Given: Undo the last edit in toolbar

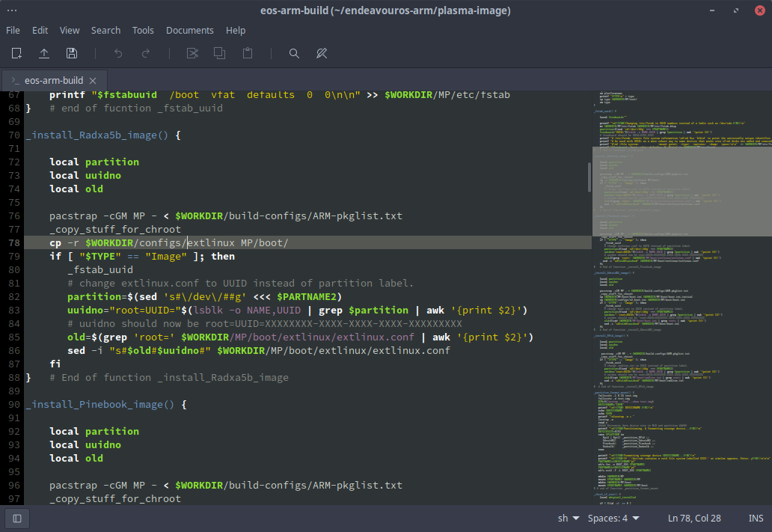Looking at the screenshot, I should coord(118,53).
